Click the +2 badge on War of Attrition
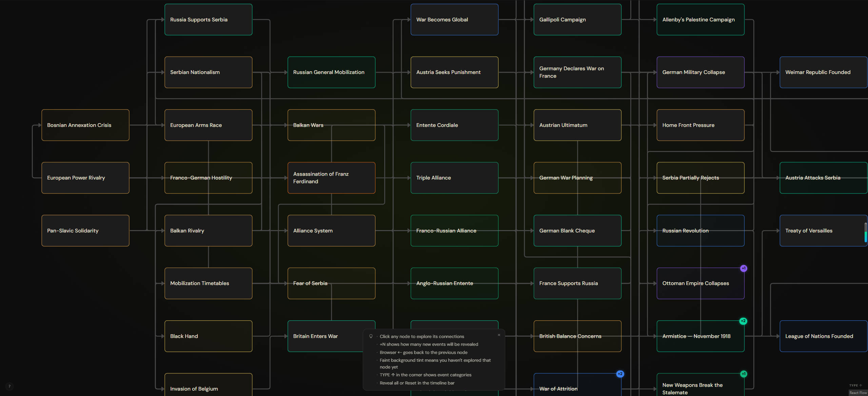 620,374
